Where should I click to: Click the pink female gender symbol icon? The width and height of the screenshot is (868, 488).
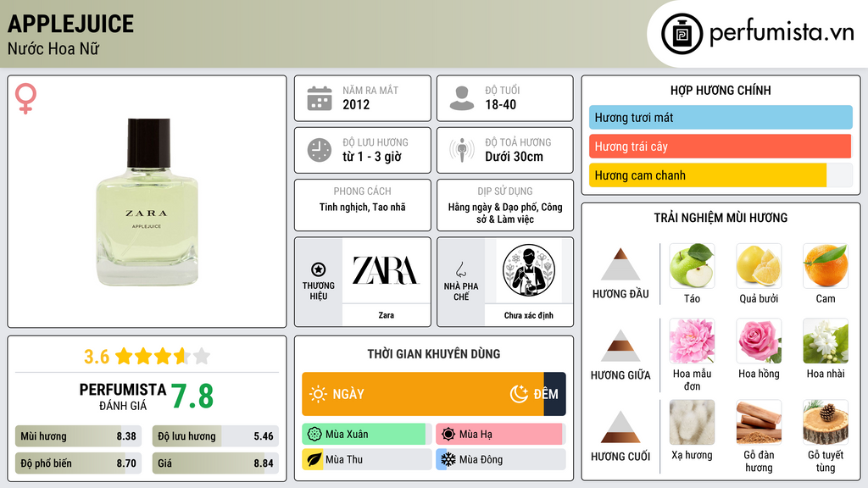point(25,98)
